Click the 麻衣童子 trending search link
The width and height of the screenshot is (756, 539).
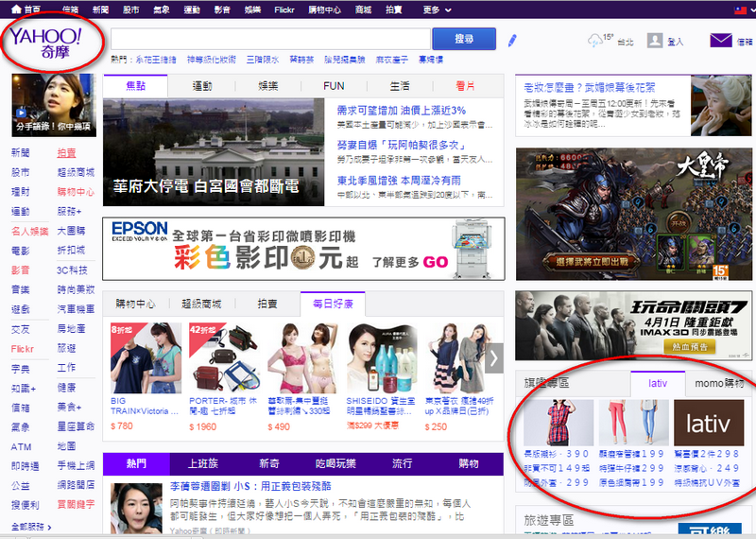(x=391, y=60)
